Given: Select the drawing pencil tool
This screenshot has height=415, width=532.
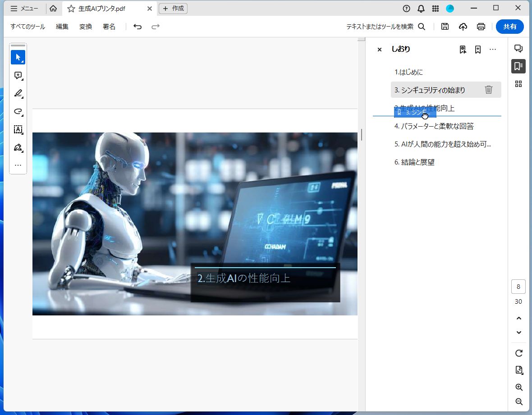Looking at the screenshot, I should click(x=18, y=93).
